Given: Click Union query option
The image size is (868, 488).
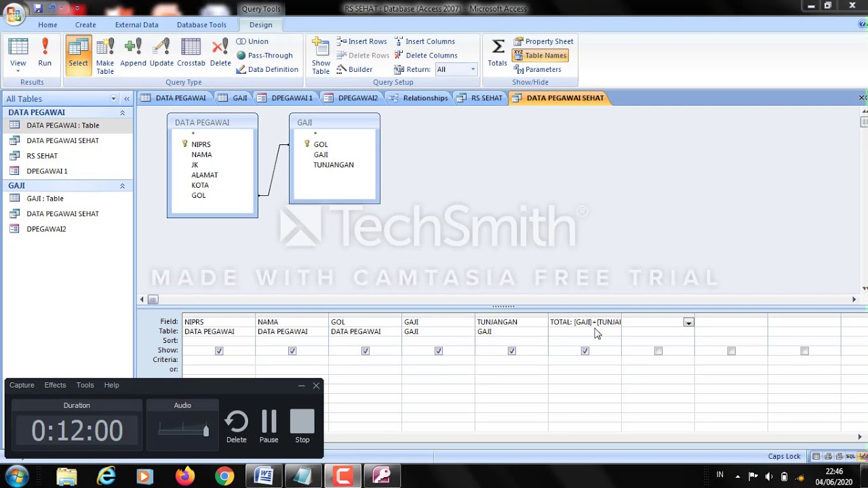Looking at the screenshot, I should point(252,41).
